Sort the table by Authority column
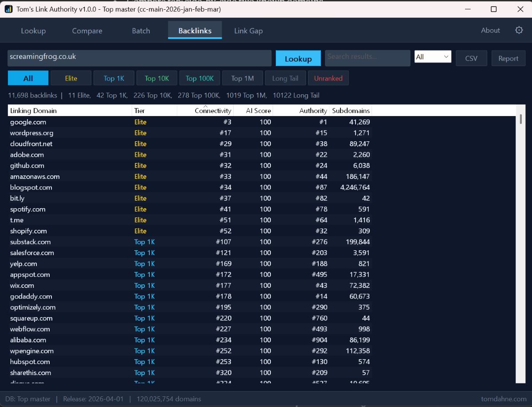Viewport: 532px width, 407px height. pos(313,110)
